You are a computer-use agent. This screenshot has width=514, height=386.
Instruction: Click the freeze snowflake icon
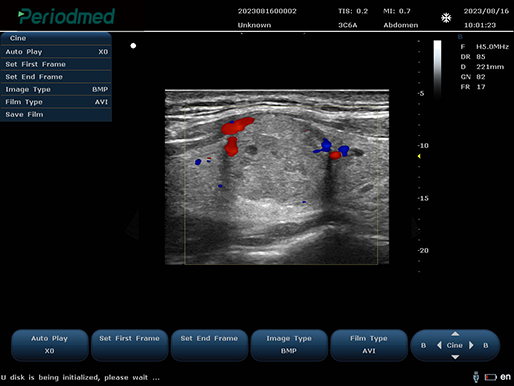click(x=446, y=18)
